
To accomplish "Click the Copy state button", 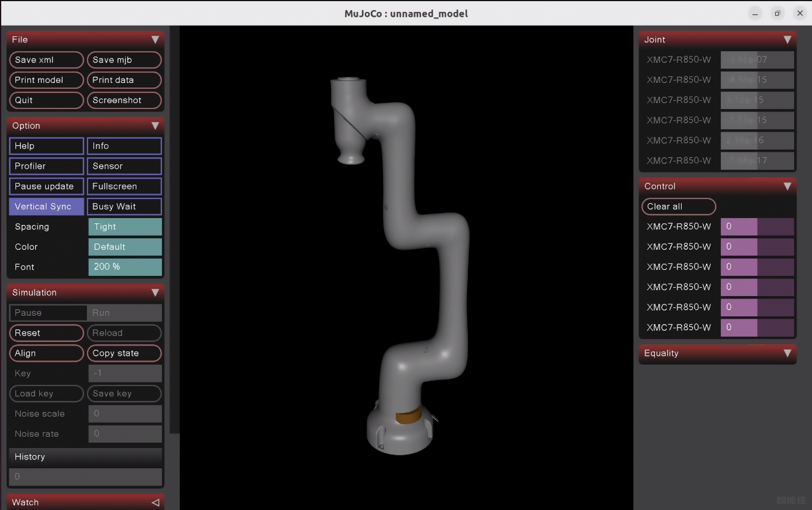I will (124, 353).
